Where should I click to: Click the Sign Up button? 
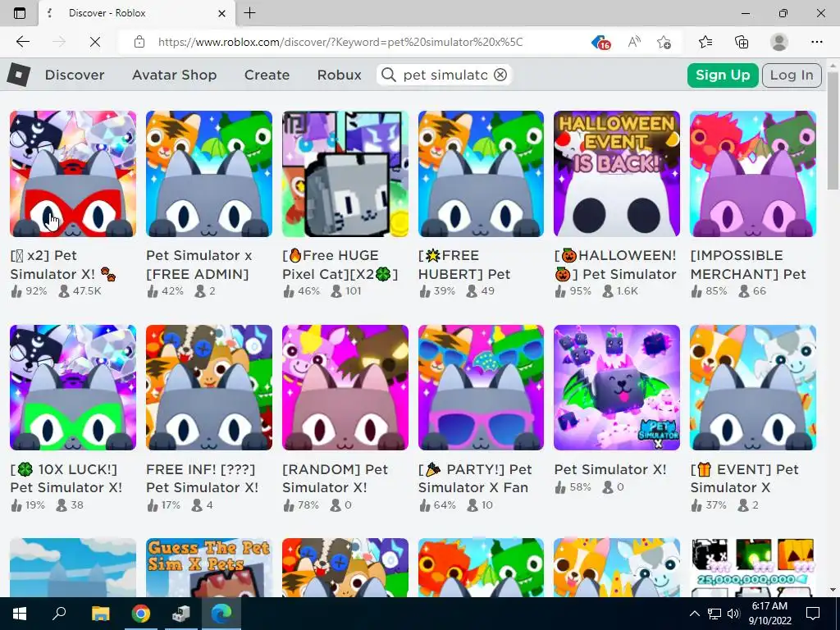pos(723,75)
